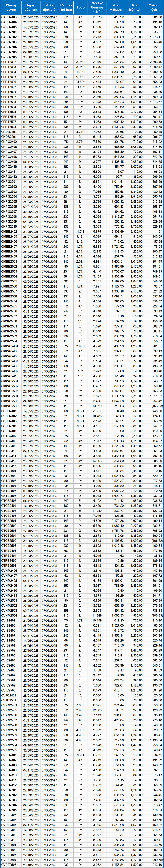Select the warrant code CVNM2408

[x=9, y=725]
